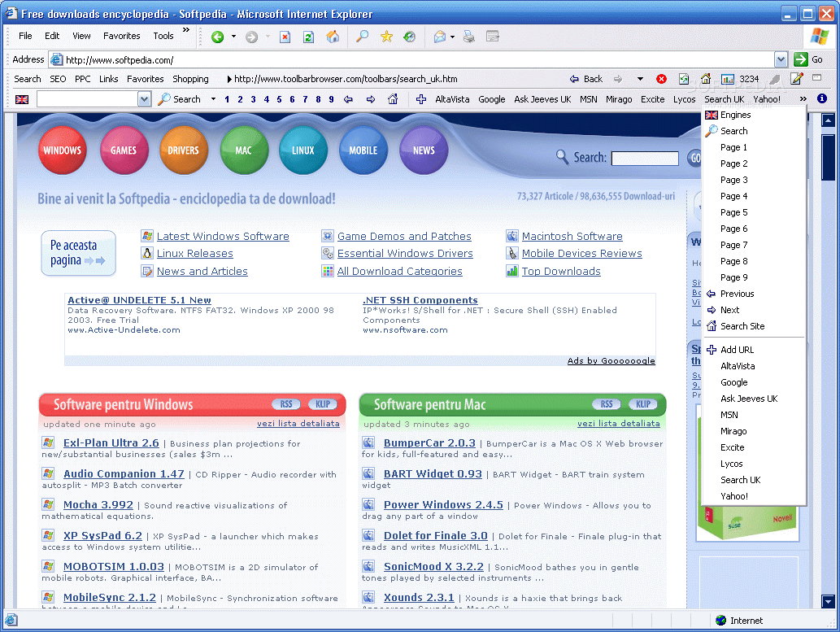This screenshot has width=840, height=632.
Task: Click orange DRIVERS category ball
Action: 183,150
